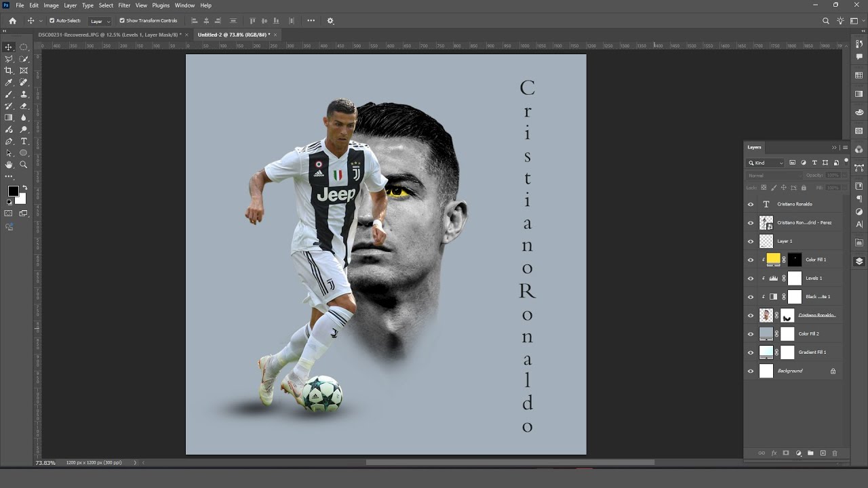This screenshot has height=488, width=868.
Task: Select the Eyedropper tool
Action: [x=9, y=82]
